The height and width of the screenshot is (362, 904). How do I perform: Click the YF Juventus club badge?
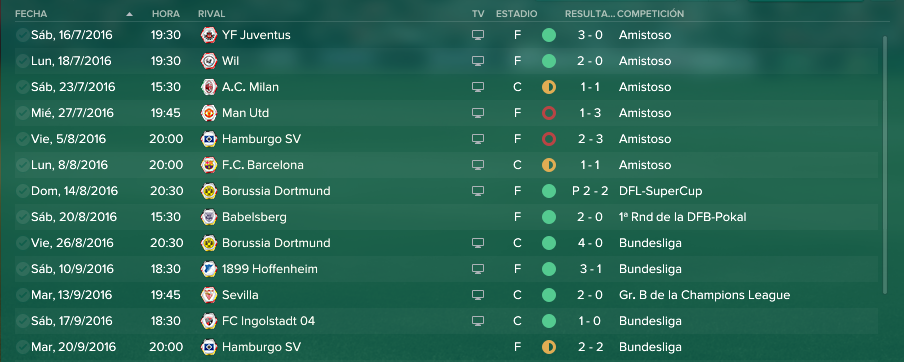208,35
